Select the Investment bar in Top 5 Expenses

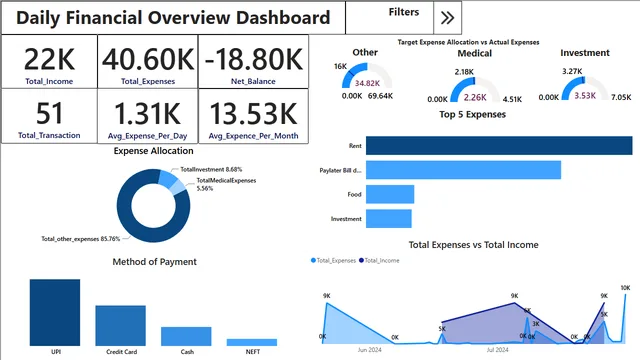click(389, 218)
